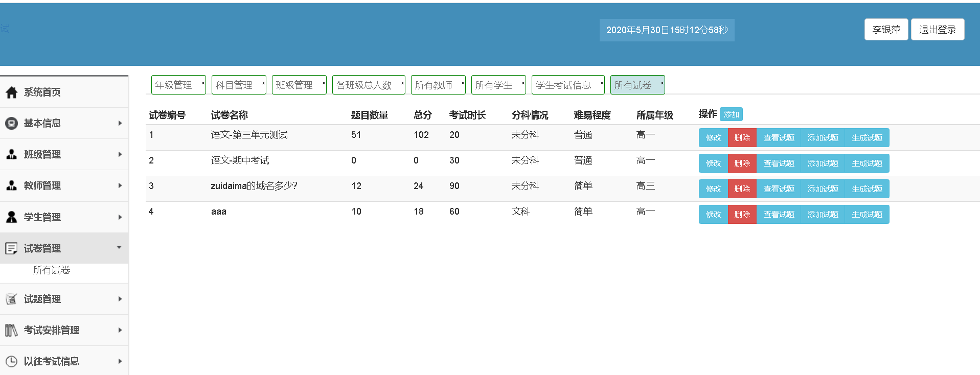Click the 考试安排管理 books icon
The height and width of the screenshot is (375, 980).
click(11, 330)
